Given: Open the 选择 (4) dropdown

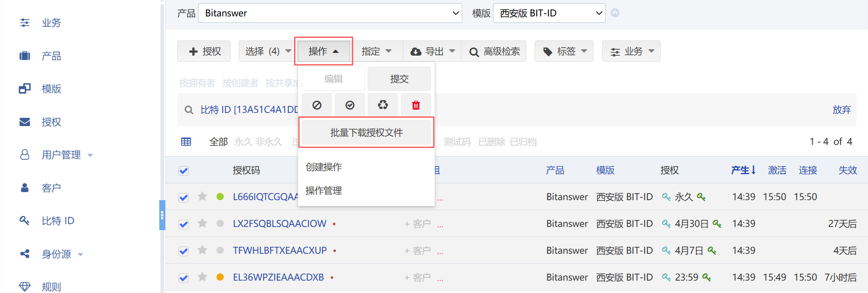Looking at the screenshot, I should [268, 51].
